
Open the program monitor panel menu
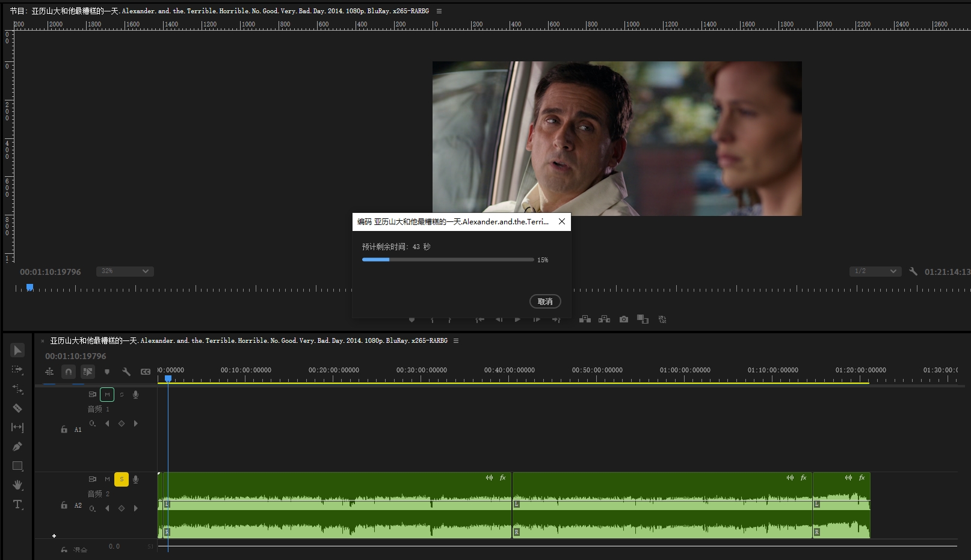439,11
